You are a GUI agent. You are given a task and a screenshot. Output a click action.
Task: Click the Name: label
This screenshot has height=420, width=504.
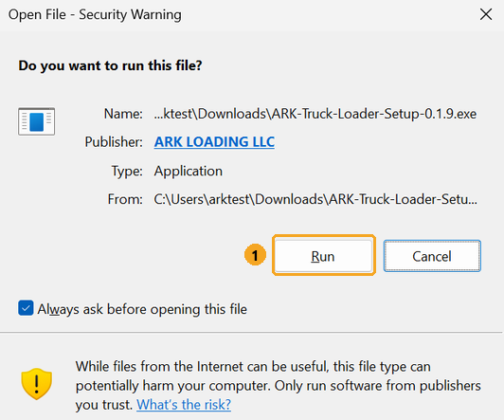point(123,114)
